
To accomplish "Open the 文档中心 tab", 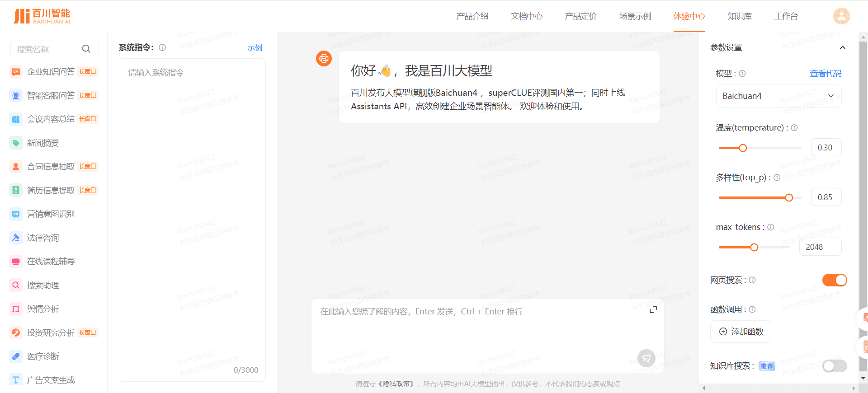I will coord(526,16).
